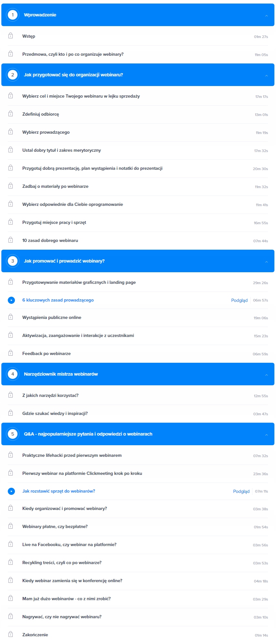Select the 'Wybierz prowadzącego' lesson row
Image resolution: width=276 pixels, height=644 pixels.
click(x=138, y=132)
